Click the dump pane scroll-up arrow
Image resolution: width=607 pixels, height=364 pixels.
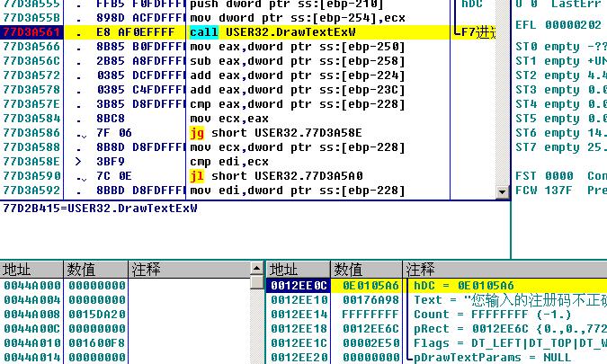pyautogui.click(x=257, y=268)
